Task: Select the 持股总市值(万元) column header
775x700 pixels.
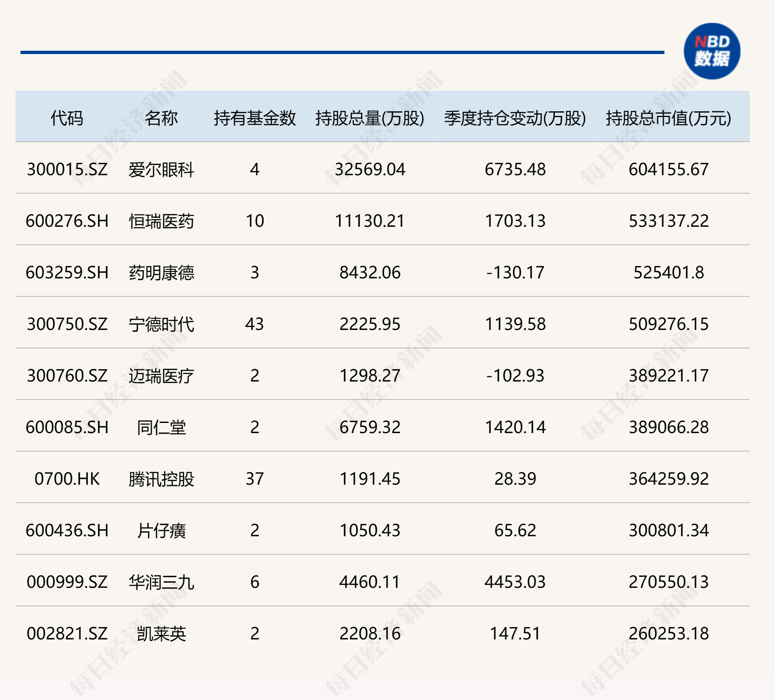Action: point(668,118)
